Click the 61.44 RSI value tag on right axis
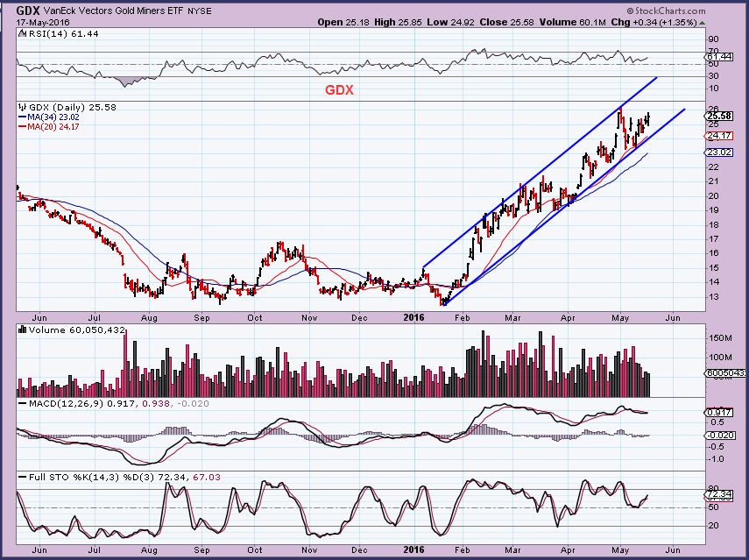The image size is (749, 560). (x=719, y=56)
